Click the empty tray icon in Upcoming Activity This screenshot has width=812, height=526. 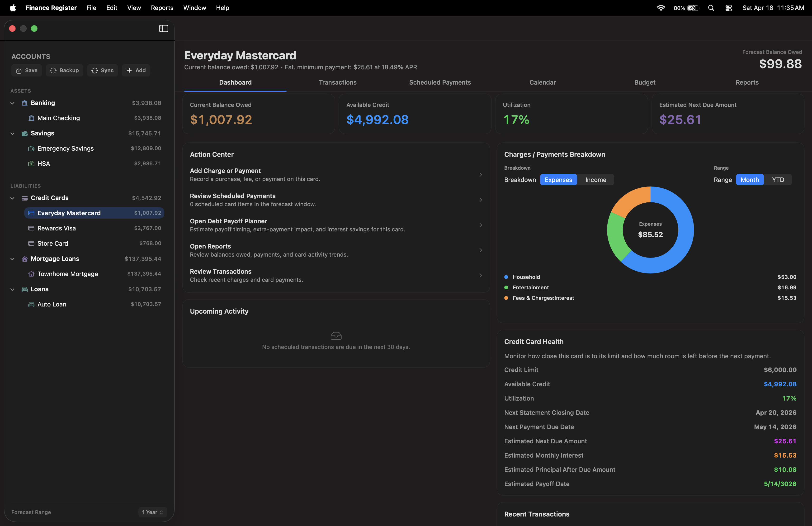(x=336, y=336)
